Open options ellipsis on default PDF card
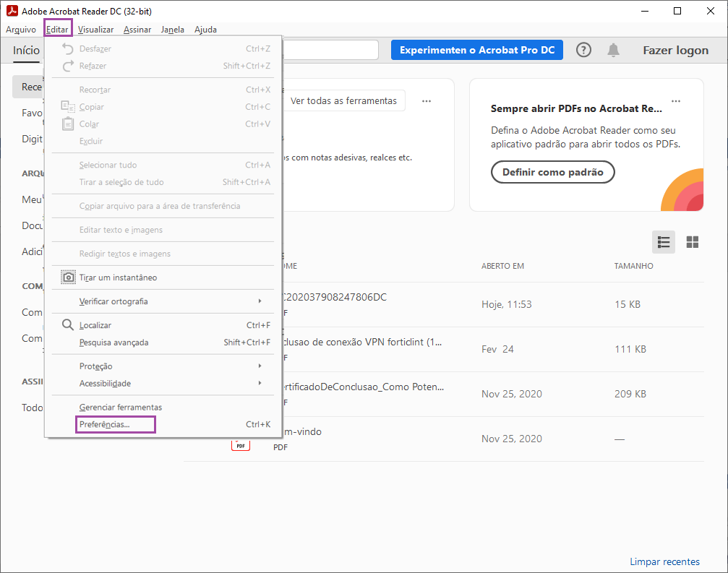This screenshot has height=573, width=728. tap(675, 100)
